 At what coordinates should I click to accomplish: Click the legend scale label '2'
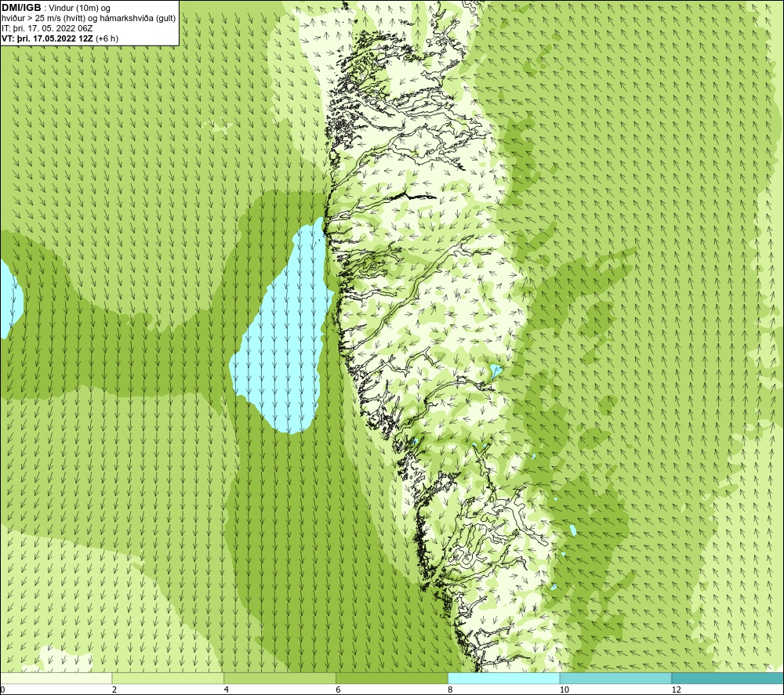[x=114, y=690]
